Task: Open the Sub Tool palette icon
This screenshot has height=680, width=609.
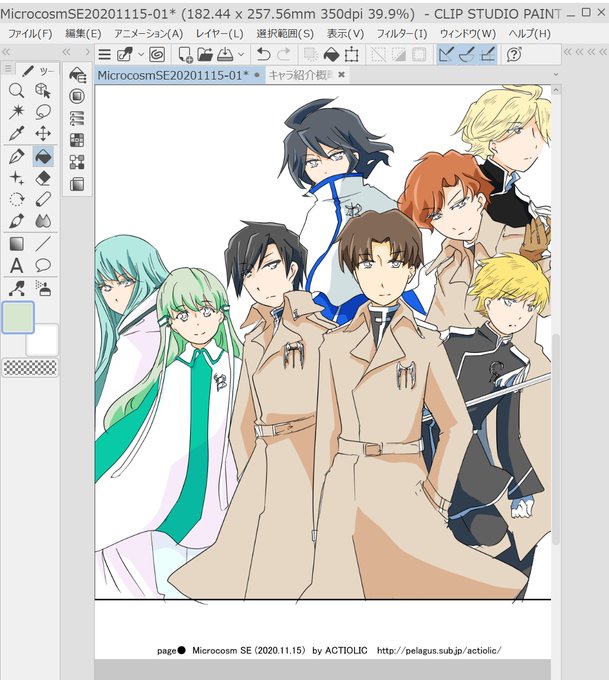Action: click(77, 75)
